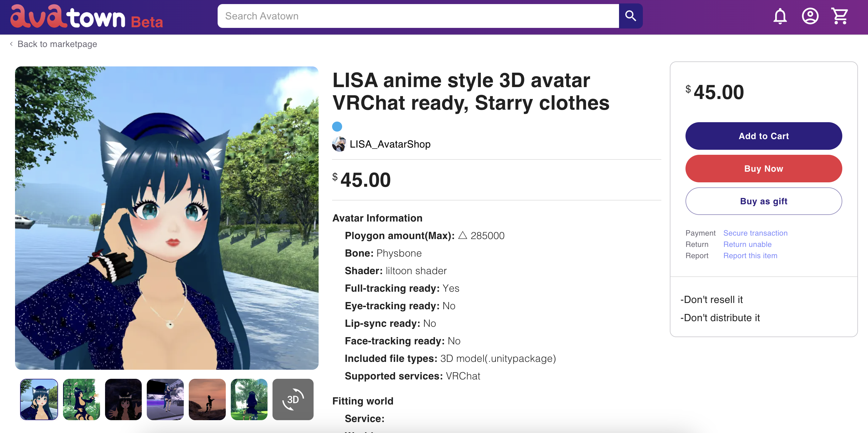Open the Secure transaction link
This screenshot has height=433, width=868.
click(755, 233)
